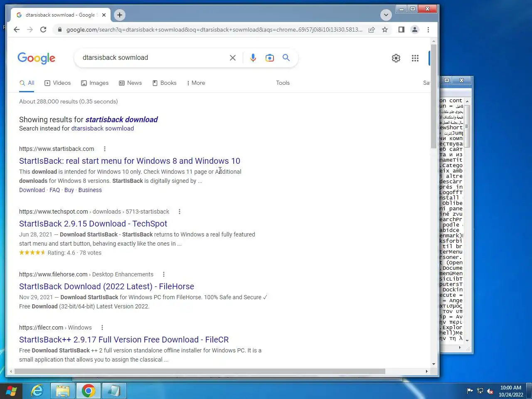The height and width of the screenshot is (399, 532).
Task: Search instead for dtarsisback sowmload
Action: click(x=103, y=128)
